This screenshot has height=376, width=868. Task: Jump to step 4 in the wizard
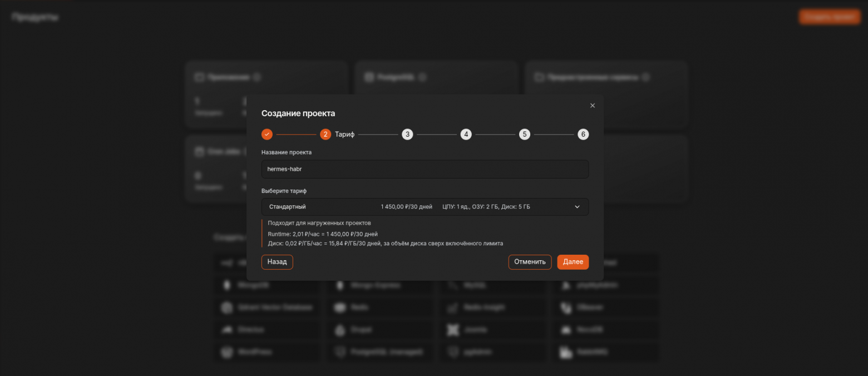[466, 134]
